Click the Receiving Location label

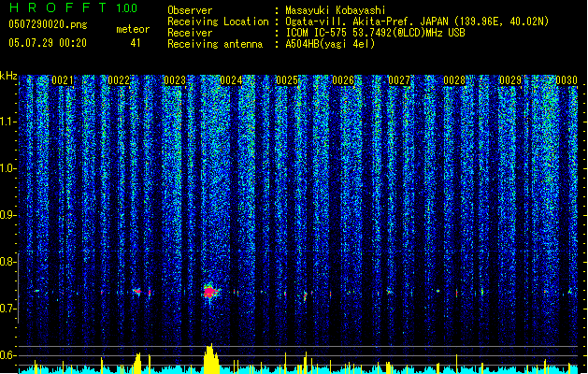coord(218,22)
